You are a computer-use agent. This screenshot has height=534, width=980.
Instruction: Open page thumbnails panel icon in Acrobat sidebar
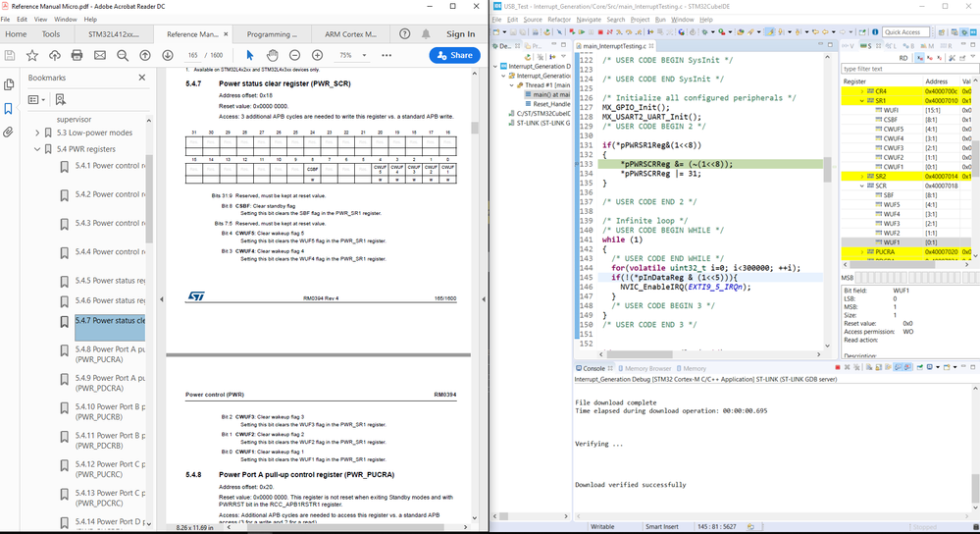(x=9, y=84)
